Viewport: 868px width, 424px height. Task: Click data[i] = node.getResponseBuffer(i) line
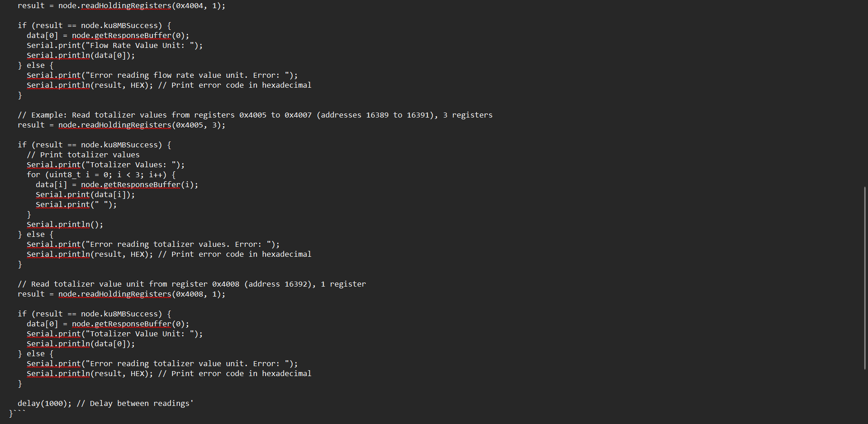(x=117, y=184)
